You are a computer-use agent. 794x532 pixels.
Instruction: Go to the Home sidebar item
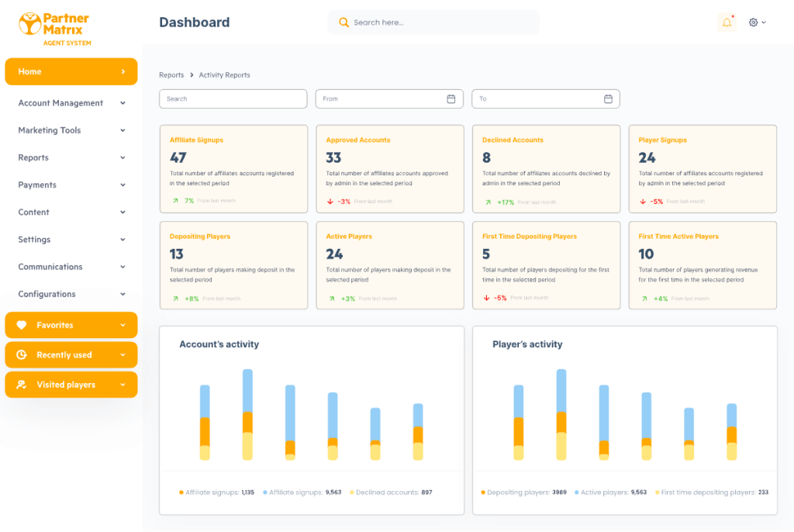[x=71, y=71]
